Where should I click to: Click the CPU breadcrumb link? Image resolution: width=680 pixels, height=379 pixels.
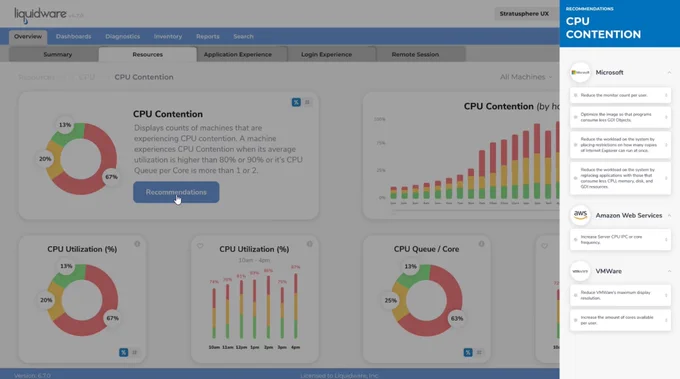tap(87, 77)
